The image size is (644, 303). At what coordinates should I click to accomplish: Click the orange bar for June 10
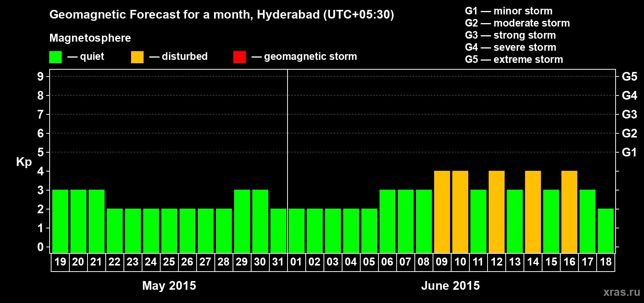coord(460,212)
